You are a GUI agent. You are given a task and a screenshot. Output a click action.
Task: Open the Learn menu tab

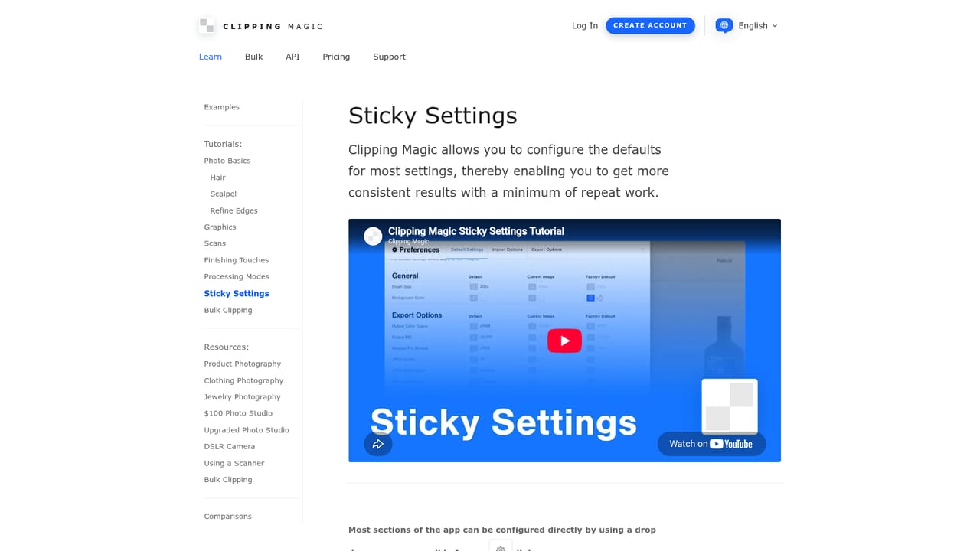click(x=211, y=57)
